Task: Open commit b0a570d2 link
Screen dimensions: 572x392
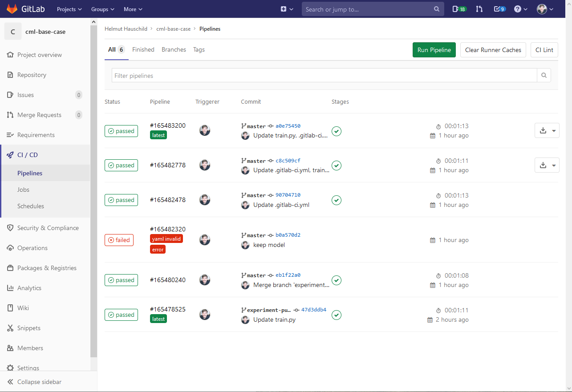Action: coord(288,235)
